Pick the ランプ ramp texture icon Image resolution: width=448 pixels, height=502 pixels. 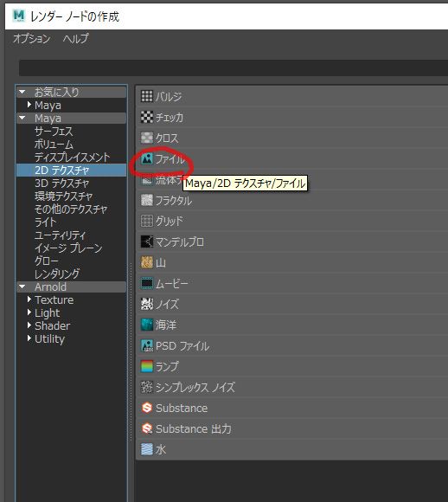point(147,366)
